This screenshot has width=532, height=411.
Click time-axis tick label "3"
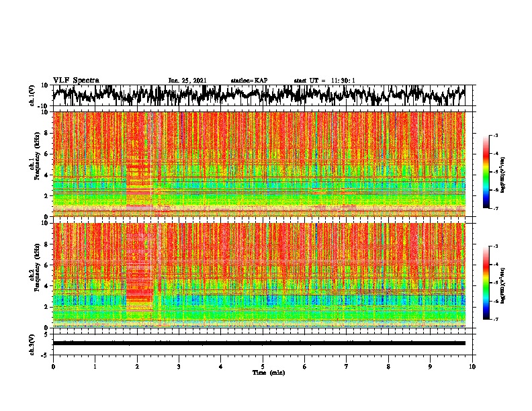(179, 367)
